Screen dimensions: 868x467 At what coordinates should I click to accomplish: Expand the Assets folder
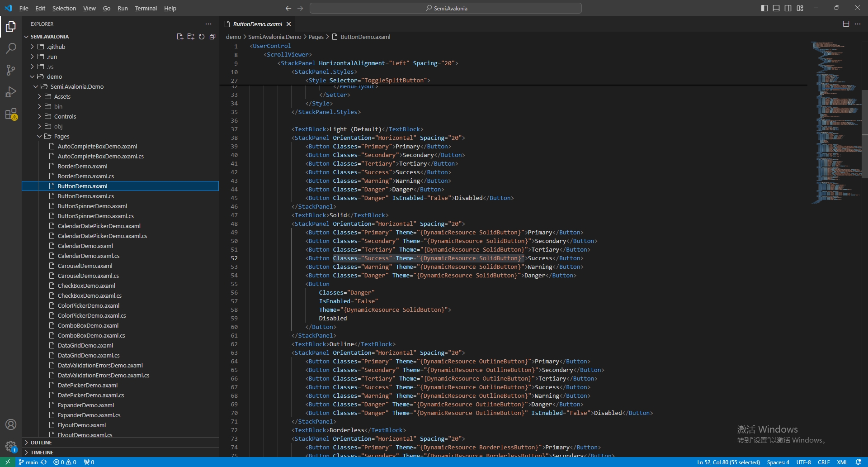pos(62,96)
